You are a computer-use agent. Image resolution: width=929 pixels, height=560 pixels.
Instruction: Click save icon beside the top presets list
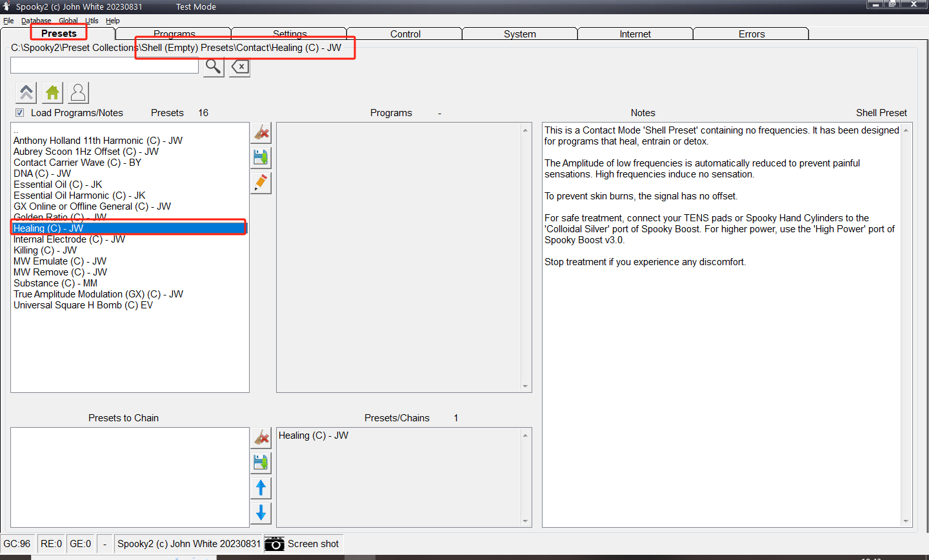click(261, 157)
